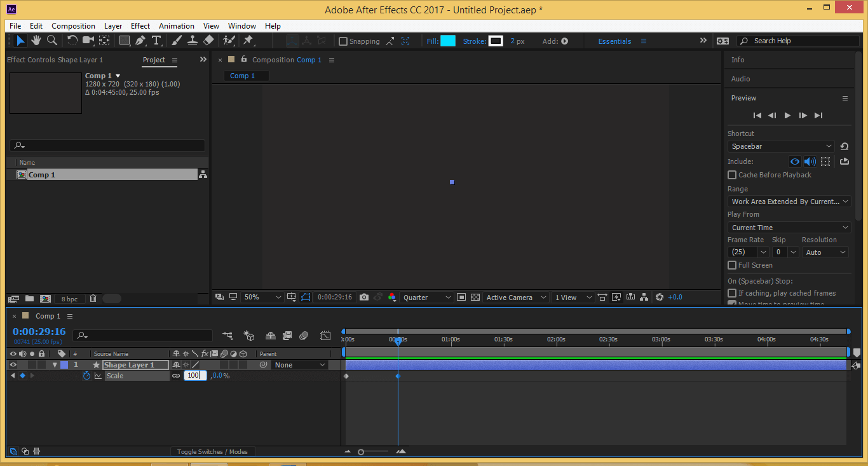Open the cyan Fill color swatch

click(448, 41)
